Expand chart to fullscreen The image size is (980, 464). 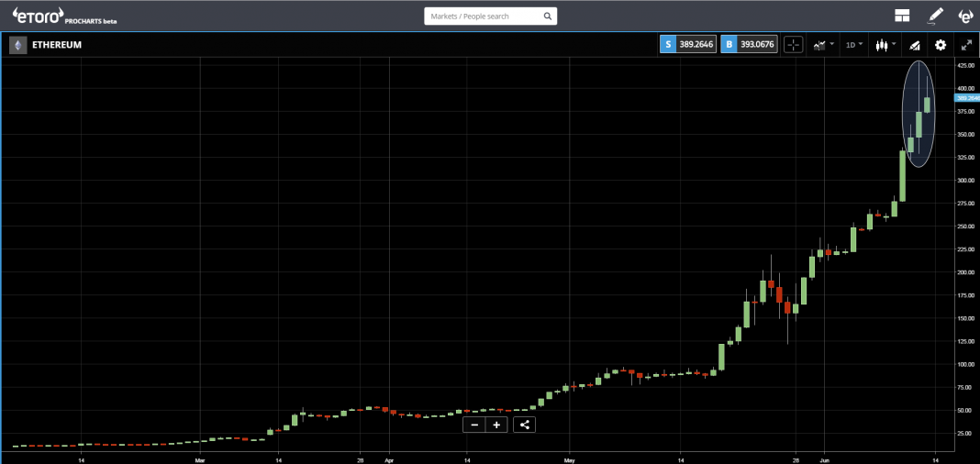click(x=965, y=45)
